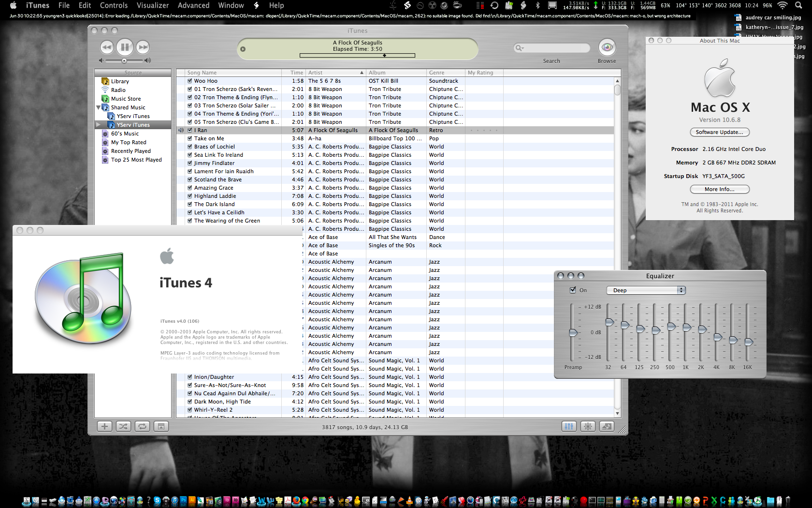This screenshot has width=812, height=508.
Task: Open the Visualizer menu
Action: [153, 5]
